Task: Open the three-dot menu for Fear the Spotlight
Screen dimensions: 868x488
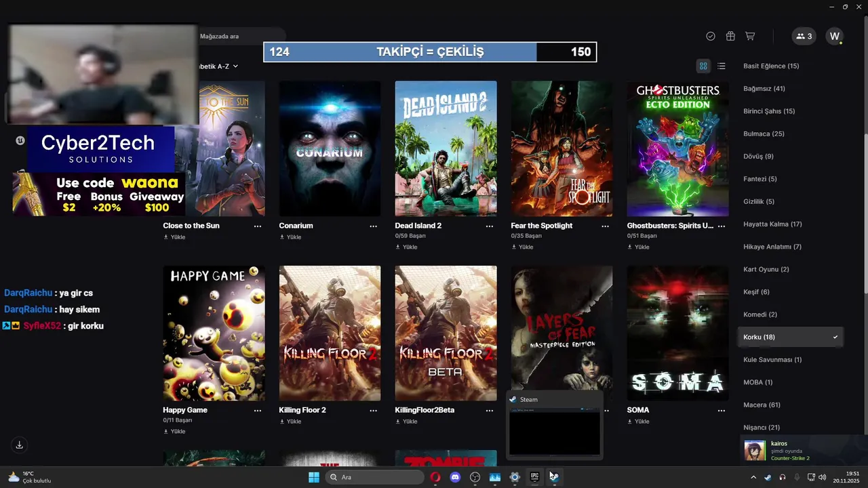Action: point(606,226)
